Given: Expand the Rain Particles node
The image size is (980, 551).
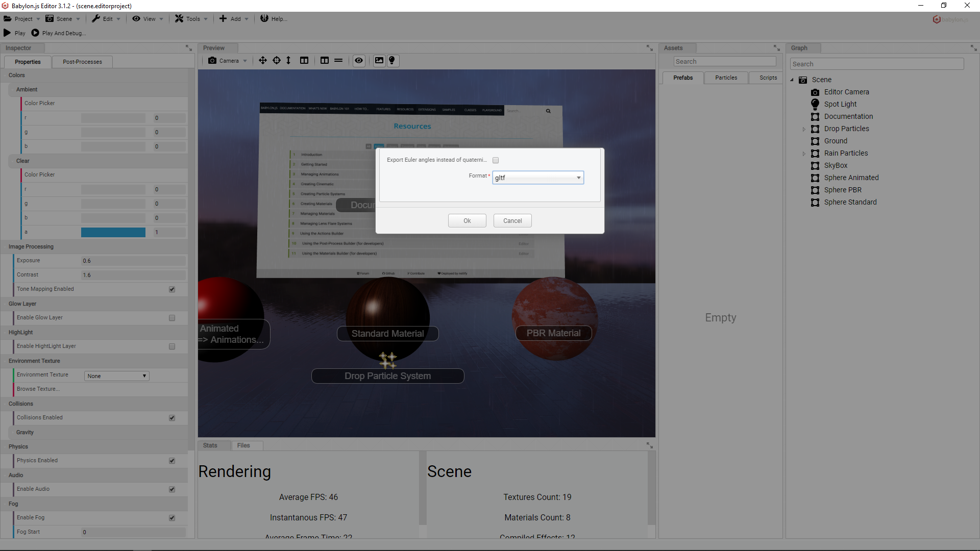Looking at the screenshot, I should tap(804, 154).
